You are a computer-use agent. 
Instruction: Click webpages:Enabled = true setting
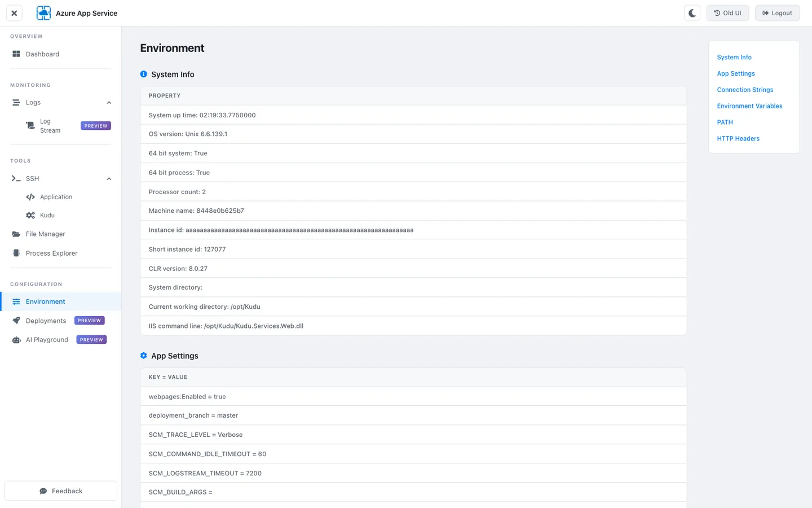[x=413, y=397]
